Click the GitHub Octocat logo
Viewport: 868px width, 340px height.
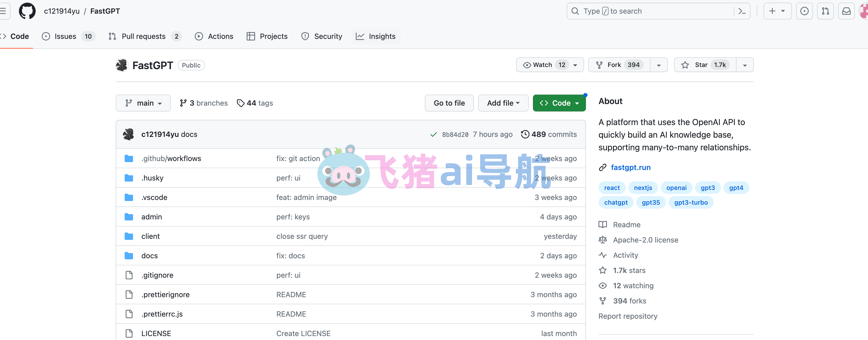27,11
